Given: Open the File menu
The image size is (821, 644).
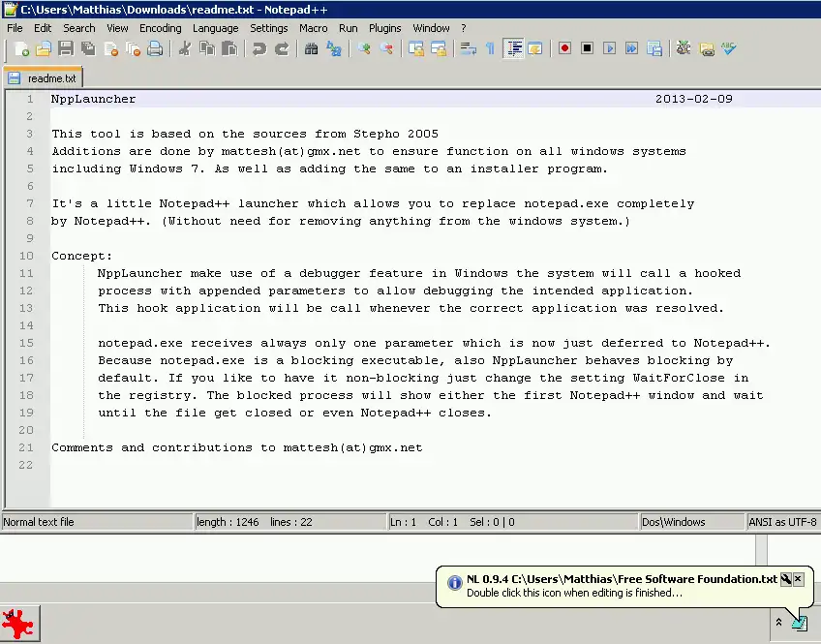Looking at the screenshot, I should [15, 28].
